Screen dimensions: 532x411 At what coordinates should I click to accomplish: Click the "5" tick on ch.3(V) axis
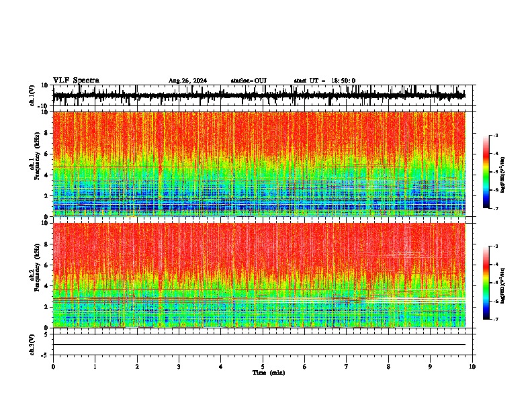(47, 334)
